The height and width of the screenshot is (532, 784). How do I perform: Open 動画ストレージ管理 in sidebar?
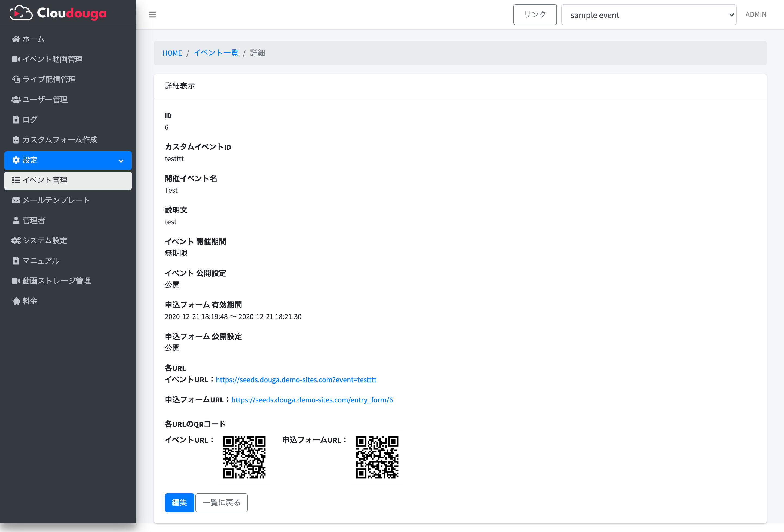[68, 281]
